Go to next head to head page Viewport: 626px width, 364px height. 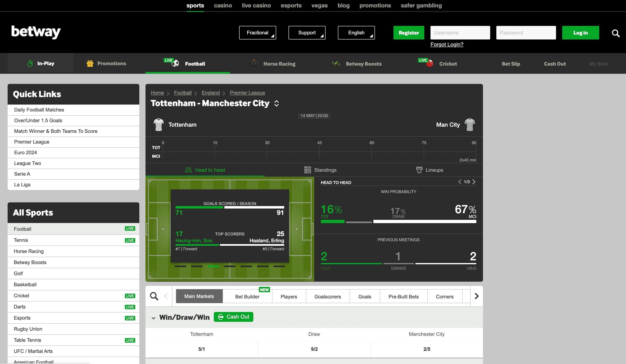tap(474, 182)
